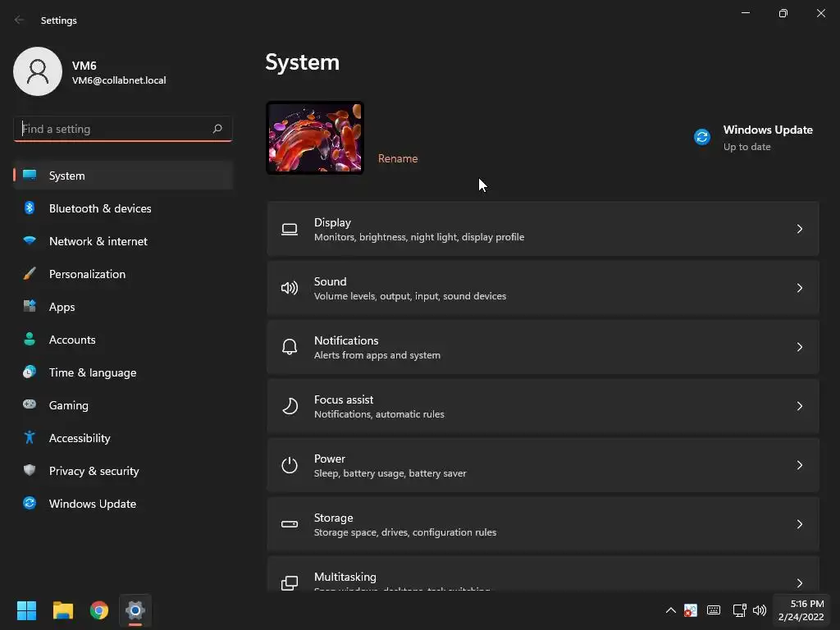Open Privacy & security settings
The image size is (840, 630).
coord(123,471)
